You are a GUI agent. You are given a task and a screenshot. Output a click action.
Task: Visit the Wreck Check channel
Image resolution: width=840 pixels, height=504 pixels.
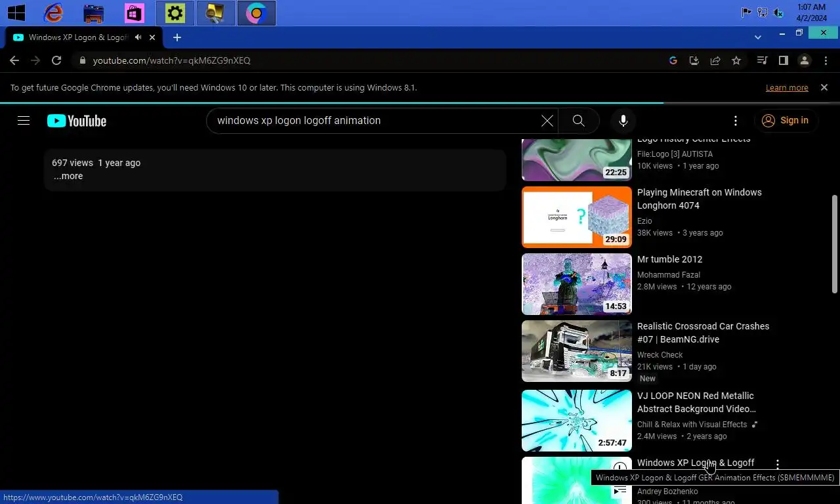pyautogui.click(x=660, y=355)
